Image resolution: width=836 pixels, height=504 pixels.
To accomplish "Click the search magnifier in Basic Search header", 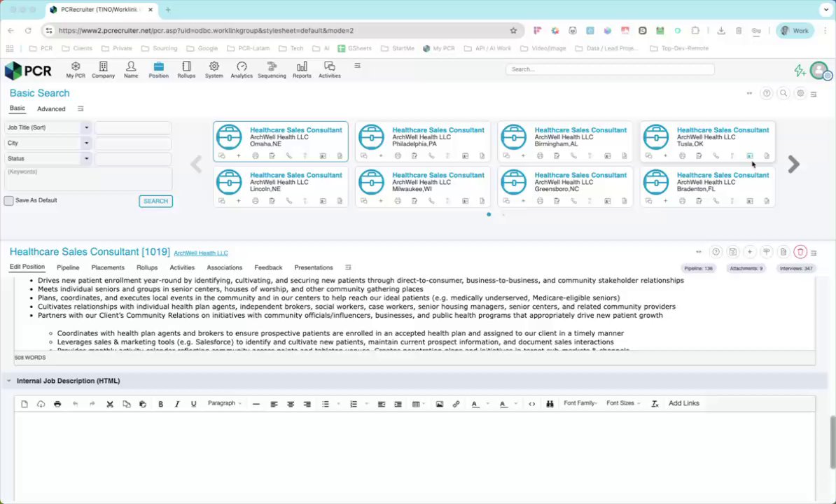I will (x=783, y=93).
